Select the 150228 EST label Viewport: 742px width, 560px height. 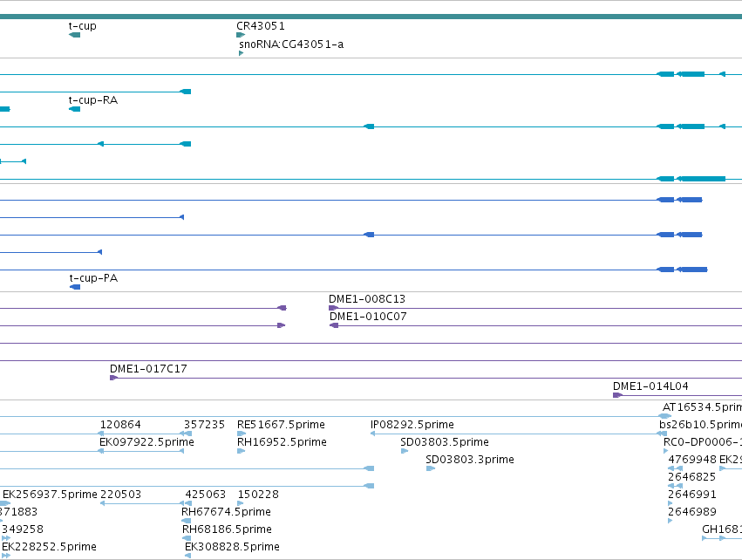coord(258,495)
